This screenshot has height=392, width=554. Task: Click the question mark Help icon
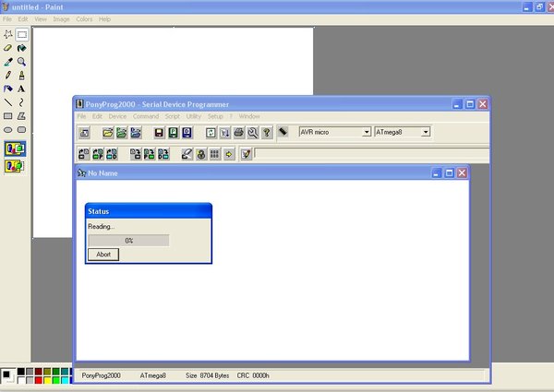pos(267,133)
